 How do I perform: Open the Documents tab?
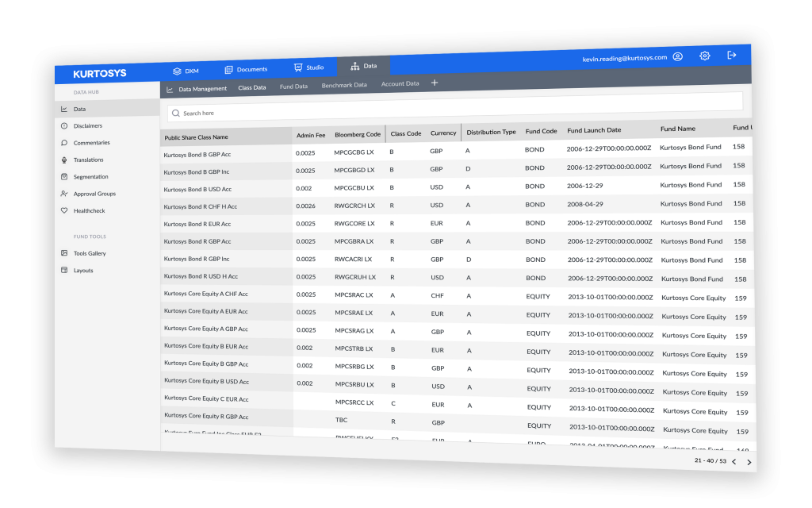click(246, 70)
